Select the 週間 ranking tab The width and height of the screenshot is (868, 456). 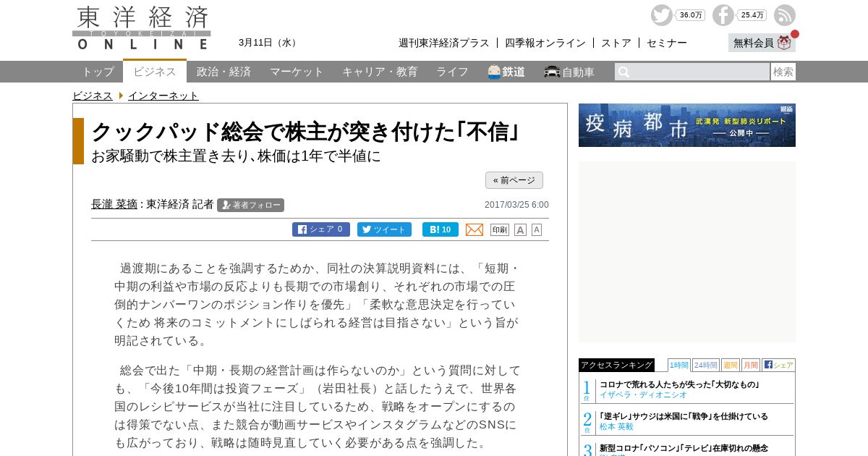tap(731, 365)
